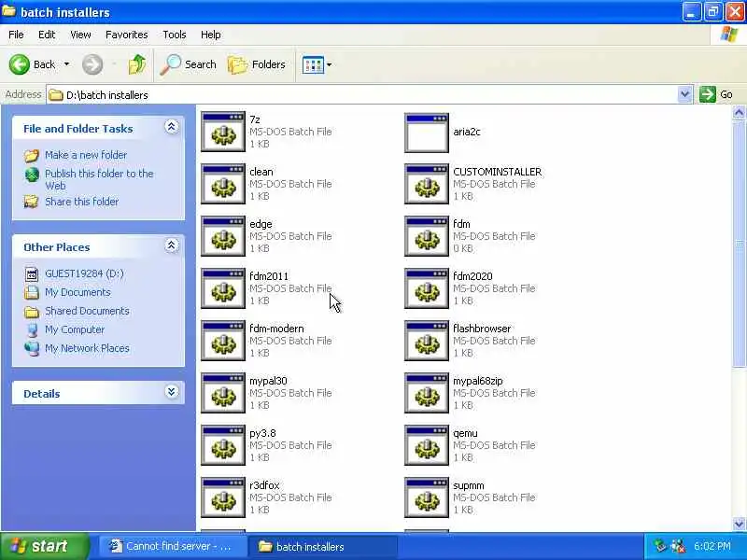Select the clean batch file icon
Screen dimensions: 747x560
[223, 184]
